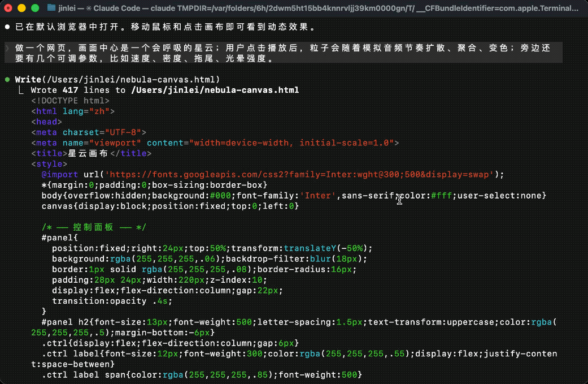
Task: Close the Terminal window with the red button
Action: [x=8, y=8]
